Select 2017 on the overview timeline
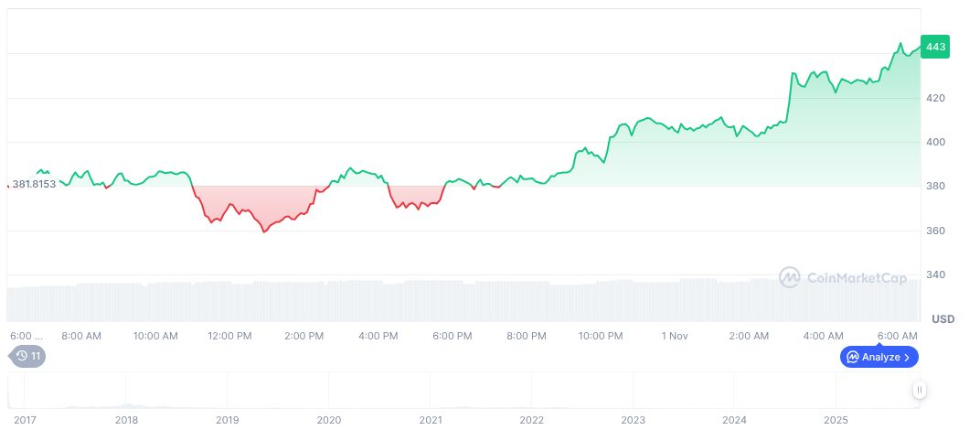The width and height of the screenshot is (980, 430). pyautogui.click(x=26, y=420)
